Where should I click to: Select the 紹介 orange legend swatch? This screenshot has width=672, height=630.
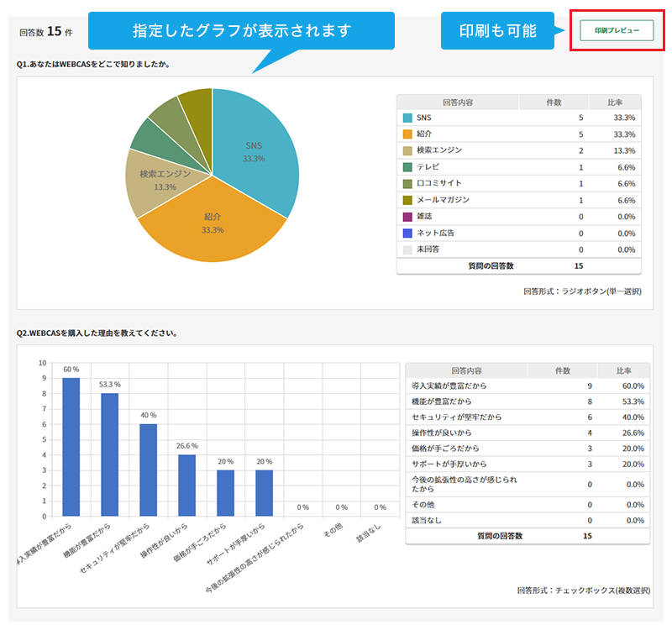407,134
